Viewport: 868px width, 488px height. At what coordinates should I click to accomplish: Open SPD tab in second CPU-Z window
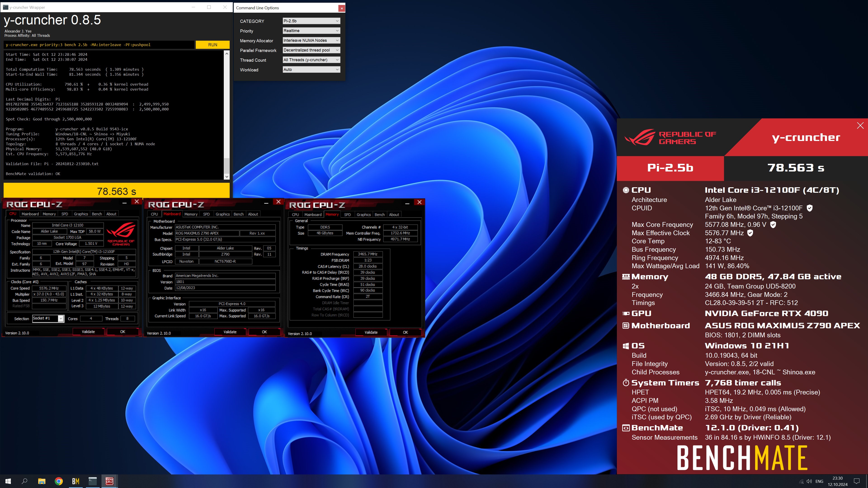pos(206,214)
